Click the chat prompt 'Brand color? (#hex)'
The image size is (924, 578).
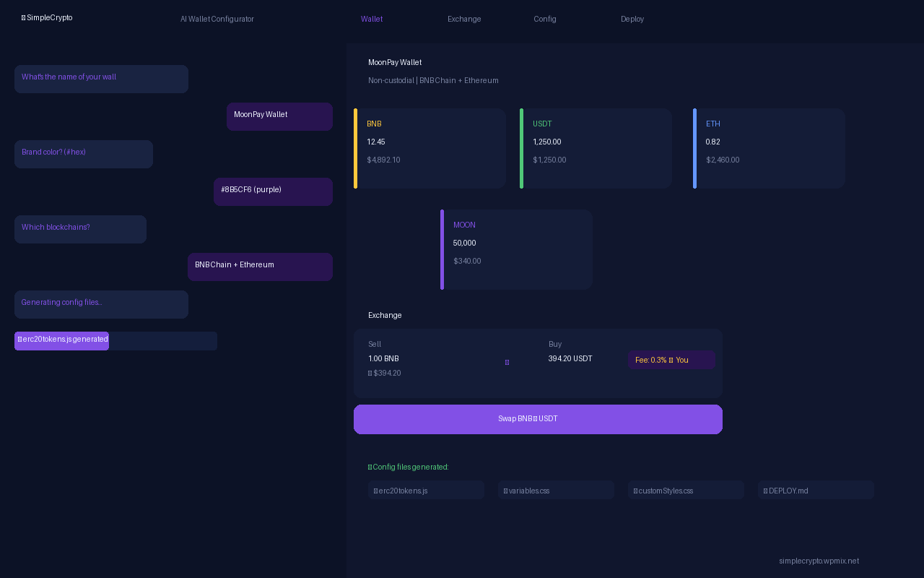84,154
